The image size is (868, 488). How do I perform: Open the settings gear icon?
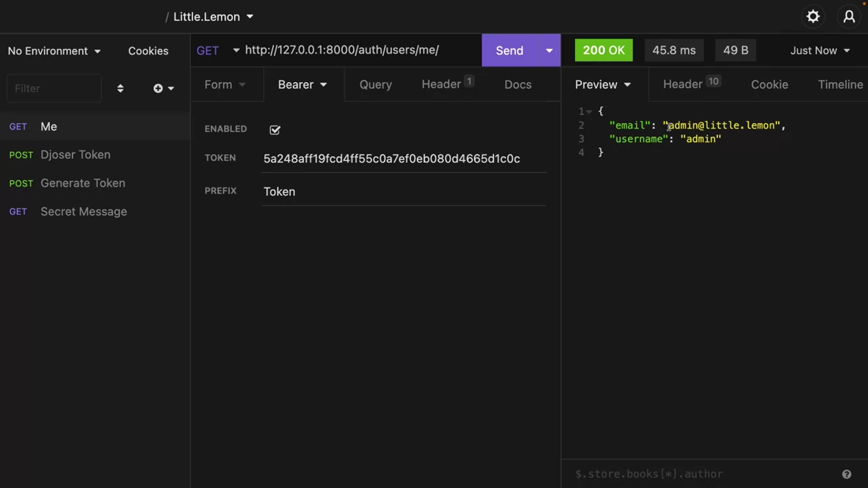pos(813,17)
